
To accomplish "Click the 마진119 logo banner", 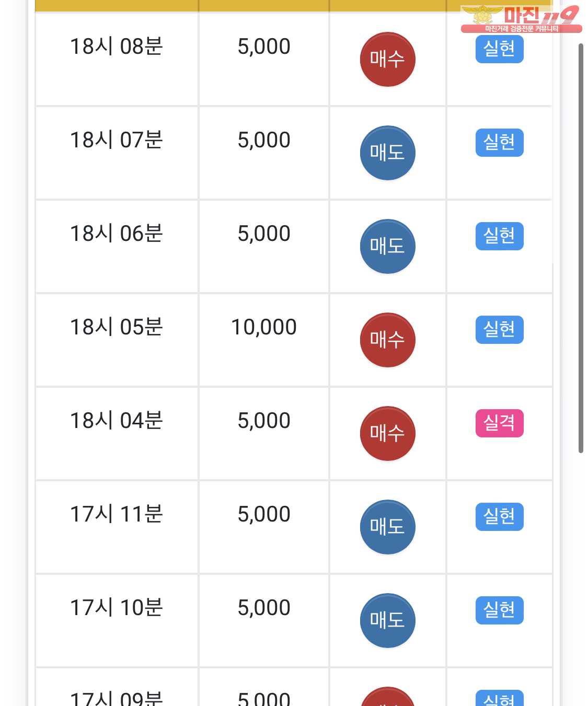I will click(x=521, y=19).
